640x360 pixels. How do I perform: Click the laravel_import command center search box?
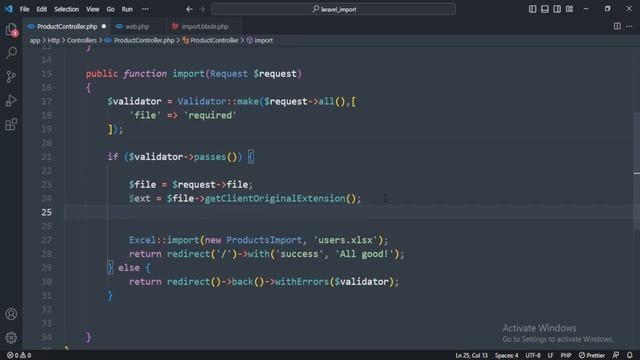click(x=333, y=9)
